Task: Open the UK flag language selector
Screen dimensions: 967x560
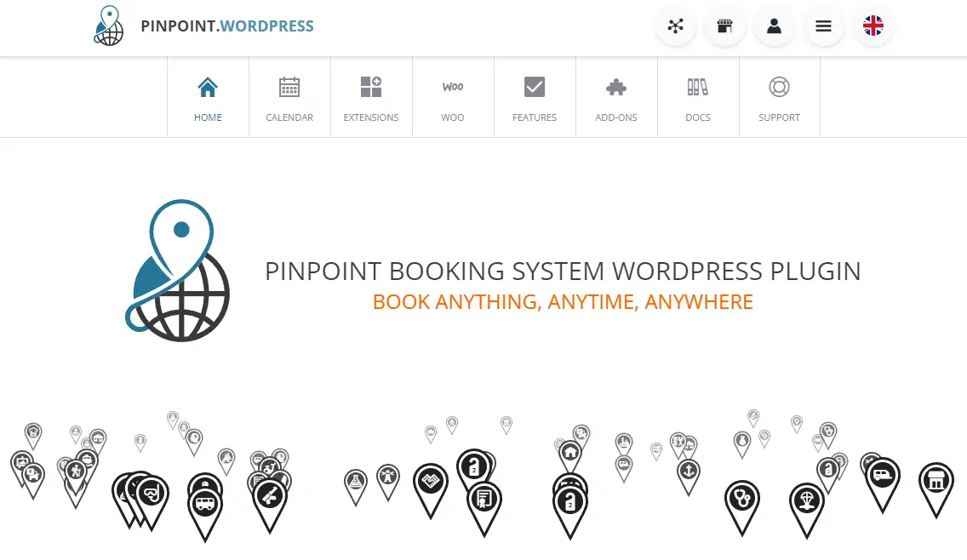Action: click(x=873, y=26)
